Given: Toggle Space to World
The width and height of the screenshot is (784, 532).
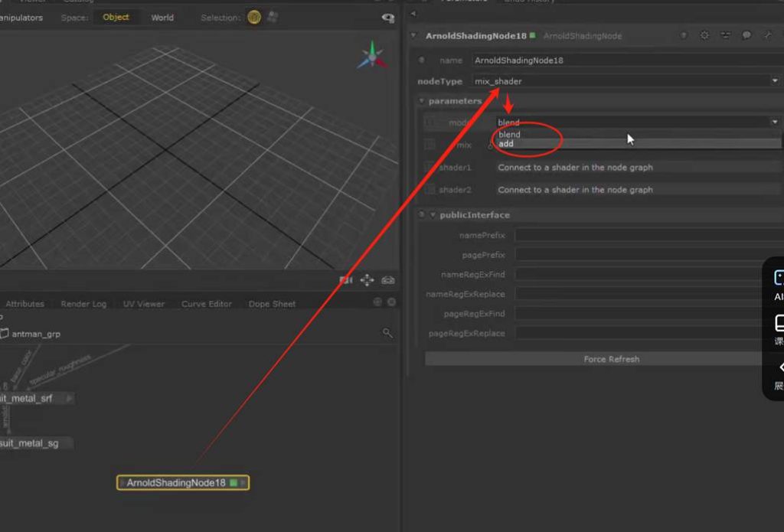Looking at the screenshot, I should (162, 18).
